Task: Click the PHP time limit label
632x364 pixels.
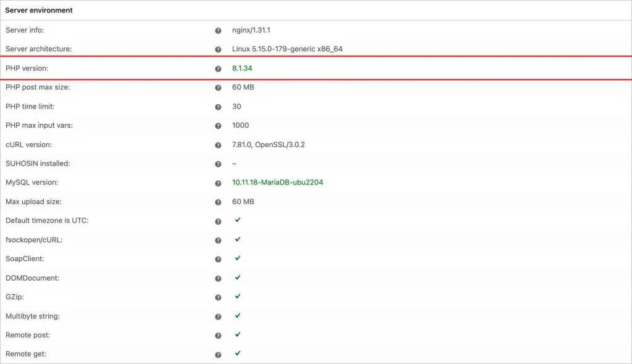Action: tap(30, 107)
